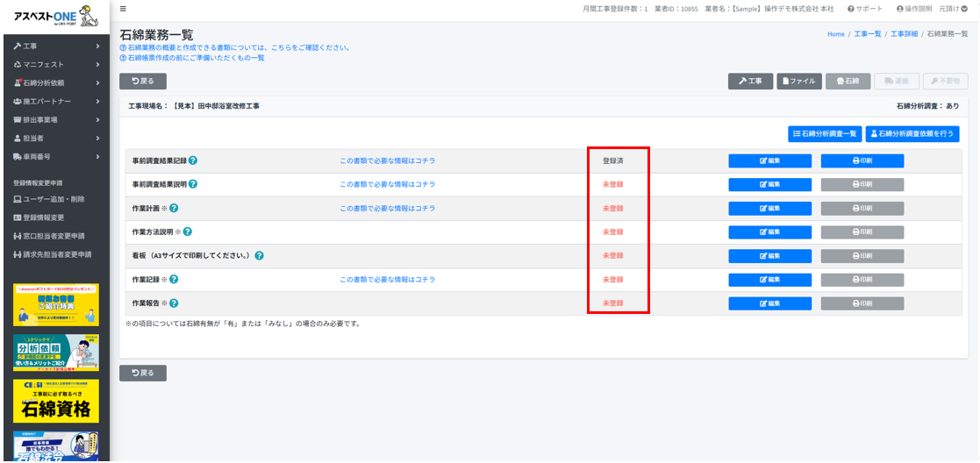980x463 pixels.
Task: Expand the マニフェスト sidebar menu
Action: tap(54, 64)
